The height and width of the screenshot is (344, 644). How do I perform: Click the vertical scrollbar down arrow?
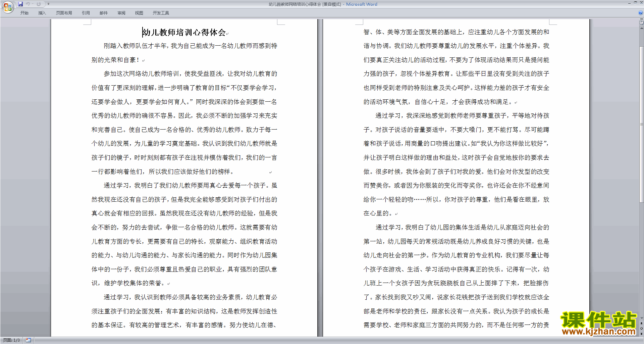pyautogui.click(x=642, y=318)
